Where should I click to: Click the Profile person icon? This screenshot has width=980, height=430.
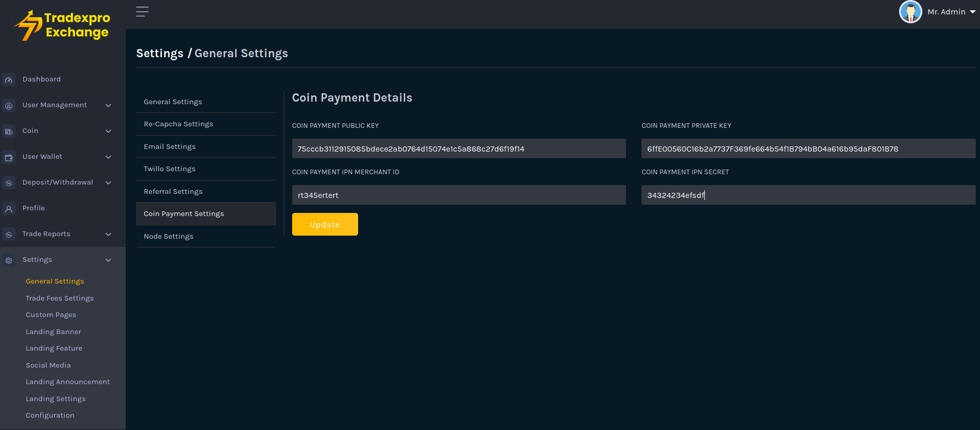(9, 209)
